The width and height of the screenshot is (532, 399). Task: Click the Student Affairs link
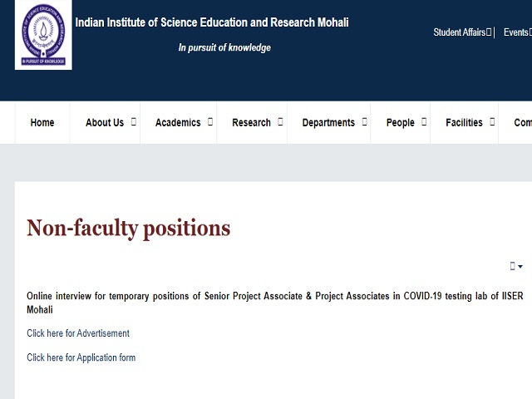(x=464, y=32)
